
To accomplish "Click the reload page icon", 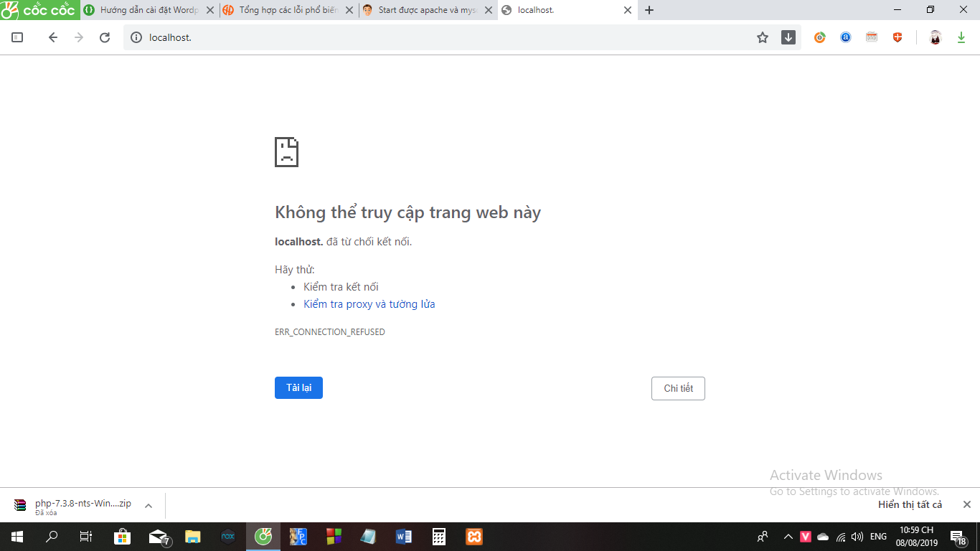I will tap(105, 38).
